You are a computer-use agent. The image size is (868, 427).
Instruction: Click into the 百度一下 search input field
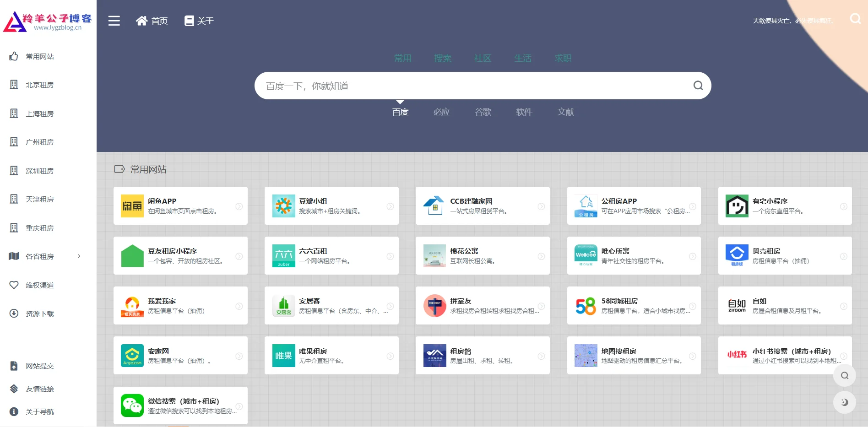472,86
